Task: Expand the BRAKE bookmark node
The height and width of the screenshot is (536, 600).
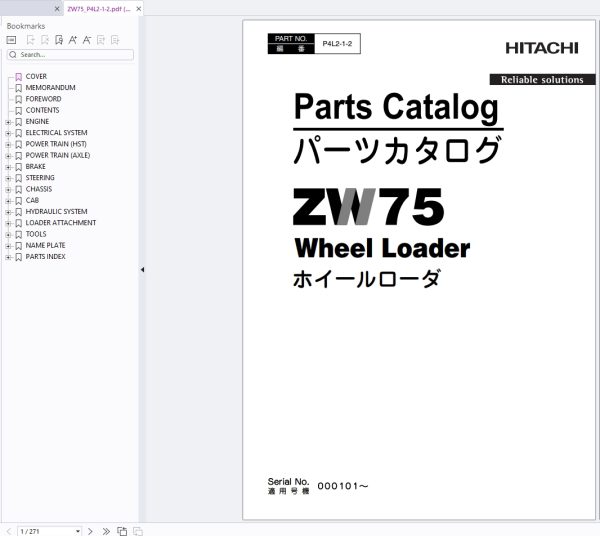Action: point(8,167)
